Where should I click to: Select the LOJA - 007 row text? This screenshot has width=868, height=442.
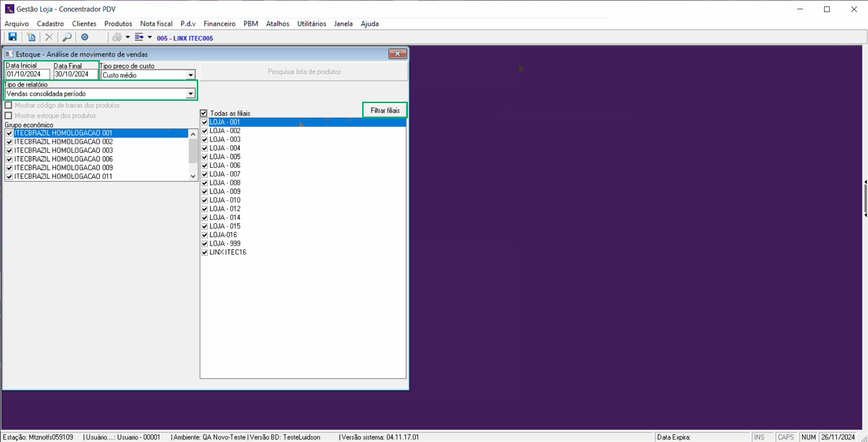[x=225, y=174]
